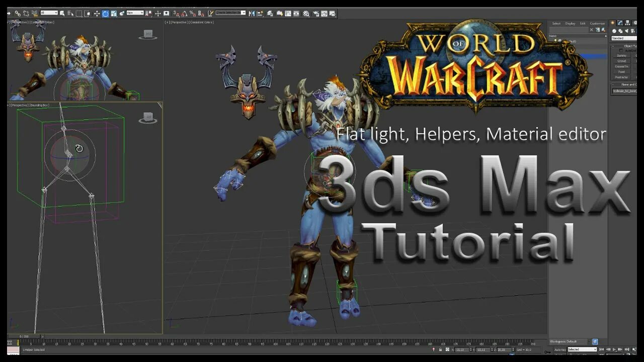Open the Display menu in Scene Explorer
Viewport: 644px width, 362px height.
[x=570, y=23]
